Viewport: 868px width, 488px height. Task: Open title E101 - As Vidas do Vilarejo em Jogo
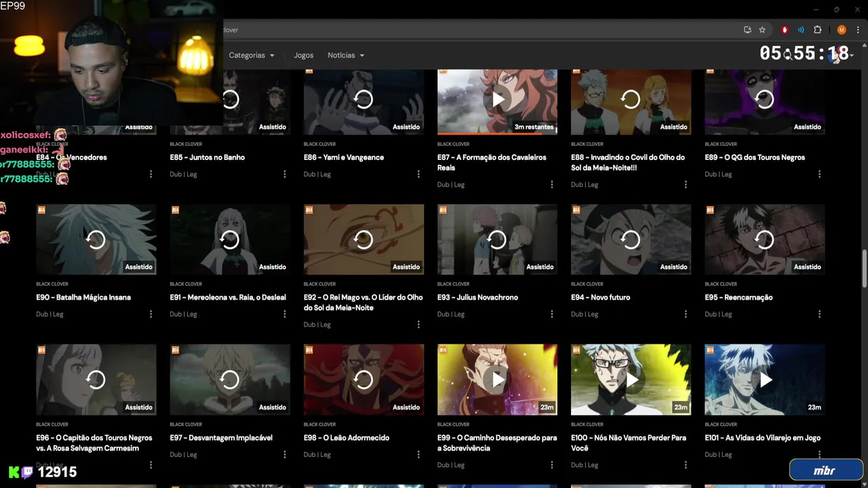[764, 438]
